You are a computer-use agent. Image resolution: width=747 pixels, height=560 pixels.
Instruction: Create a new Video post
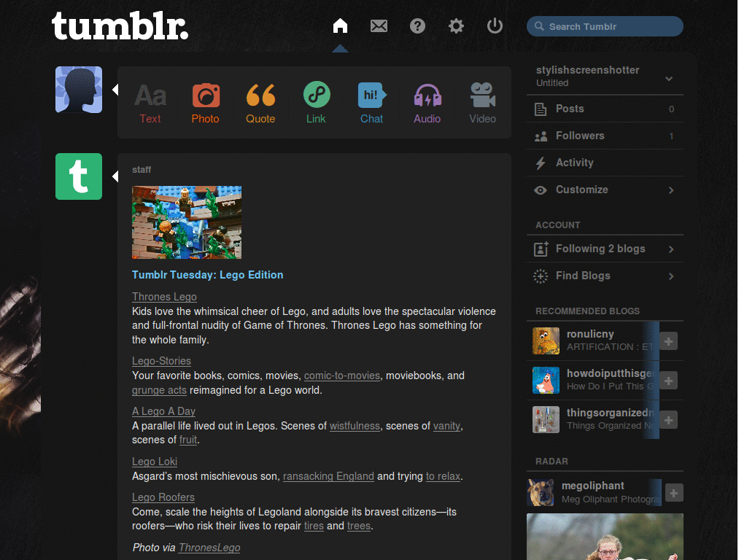tap(483, 104)
